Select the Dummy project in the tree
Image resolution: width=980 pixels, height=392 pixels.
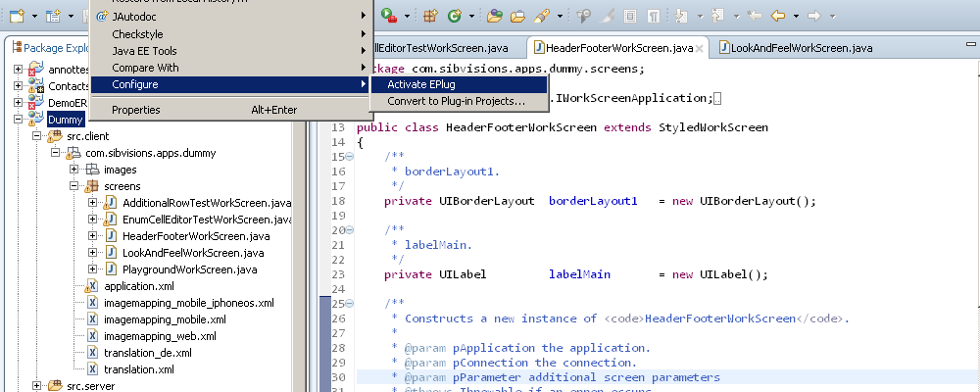coord(66,120)
